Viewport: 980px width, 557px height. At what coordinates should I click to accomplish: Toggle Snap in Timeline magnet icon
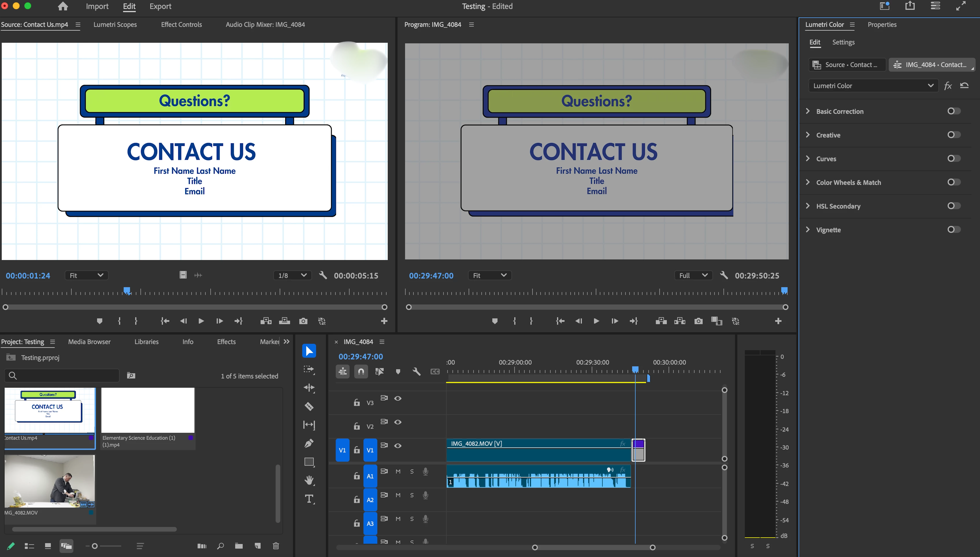pos(361,372)
